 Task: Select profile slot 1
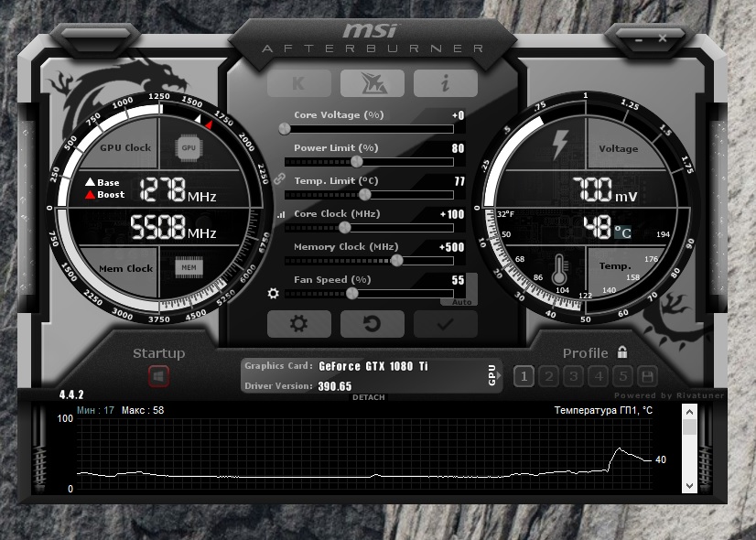pos(524,376)
